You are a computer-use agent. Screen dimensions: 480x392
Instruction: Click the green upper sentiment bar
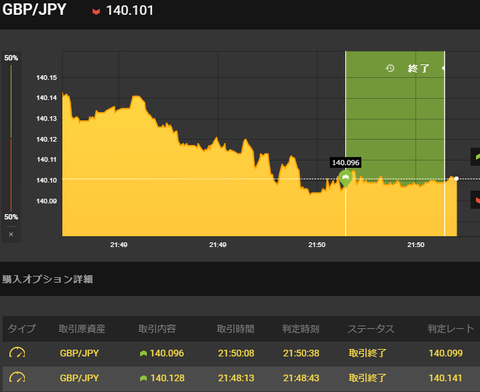point(11,101)
